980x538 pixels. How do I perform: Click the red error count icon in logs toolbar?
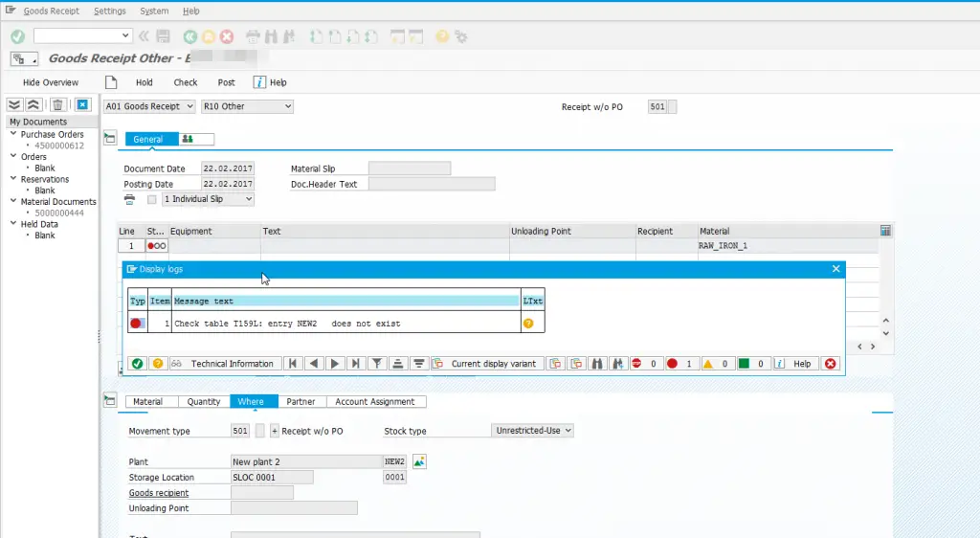(672, 364)
